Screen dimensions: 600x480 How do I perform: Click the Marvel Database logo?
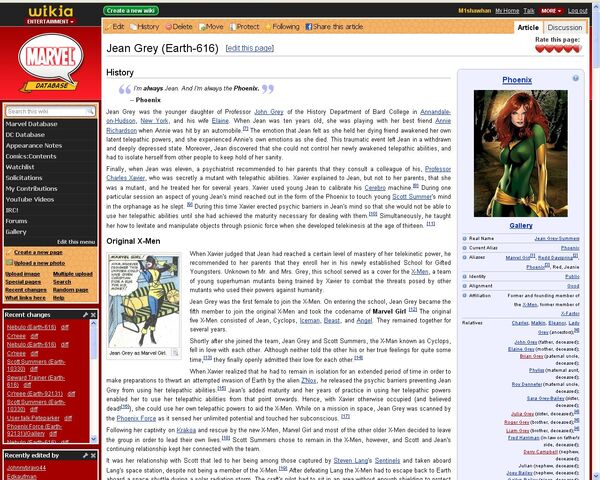50,63
